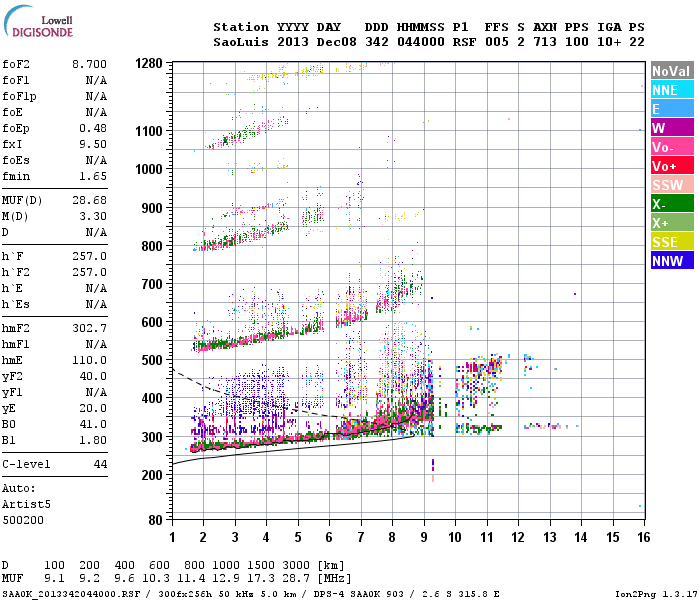Select the Vo- pink legend swatch
700x600 pixels.
pos(672,147)
